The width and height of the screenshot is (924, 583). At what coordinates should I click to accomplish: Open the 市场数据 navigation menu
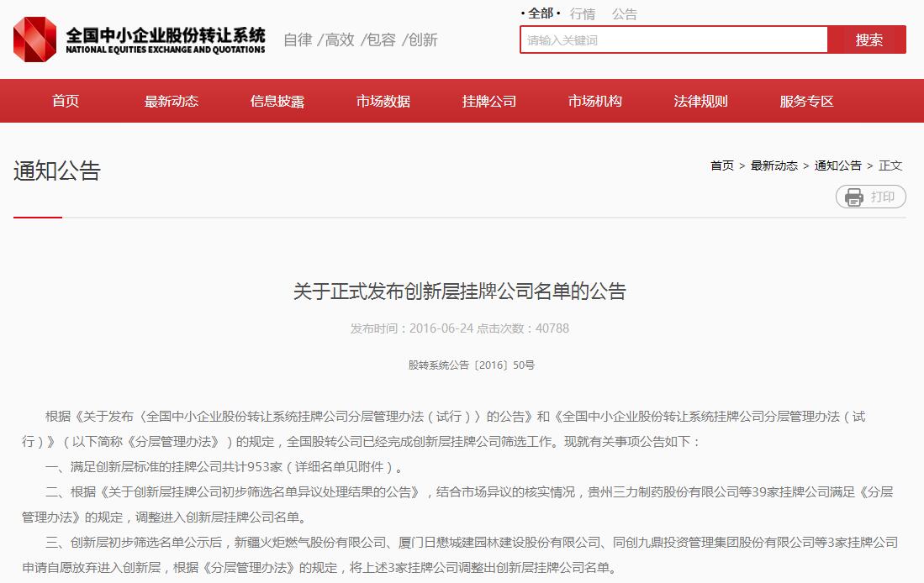383,101
